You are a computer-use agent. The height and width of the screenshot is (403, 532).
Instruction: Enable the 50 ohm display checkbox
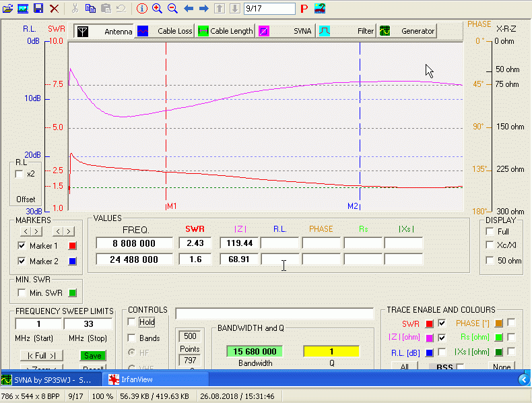click(490, 261)
